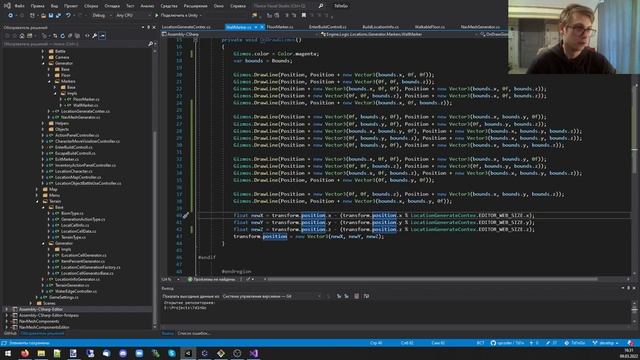Click the Open file folder toolbar icon
Viewport: 640px width, 360px height.
click(43, 16)
